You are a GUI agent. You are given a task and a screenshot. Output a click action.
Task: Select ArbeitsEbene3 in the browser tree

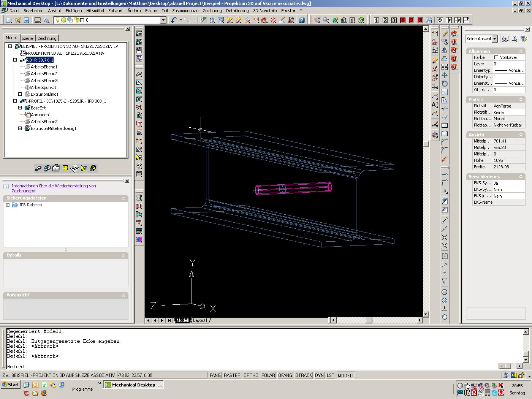click(44, 80)
